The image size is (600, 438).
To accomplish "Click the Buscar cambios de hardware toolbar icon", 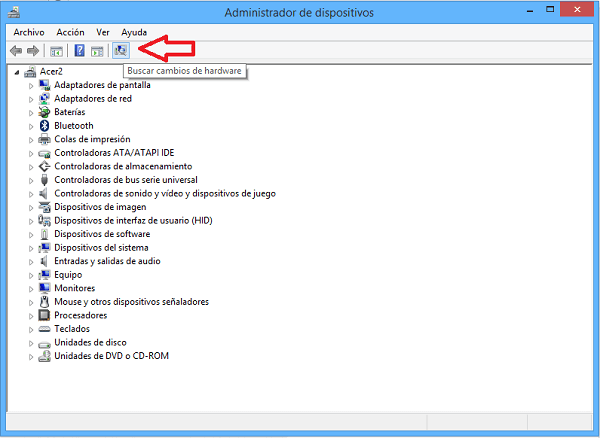I will click(121, 50).
